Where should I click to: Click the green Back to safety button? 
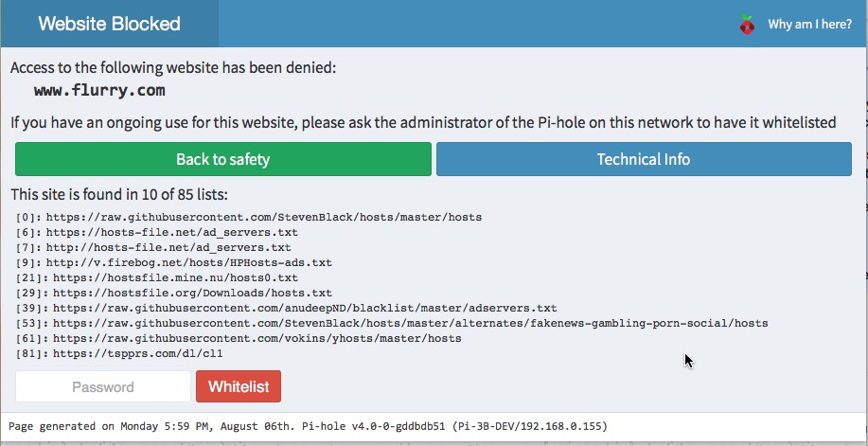pos(223,159)
